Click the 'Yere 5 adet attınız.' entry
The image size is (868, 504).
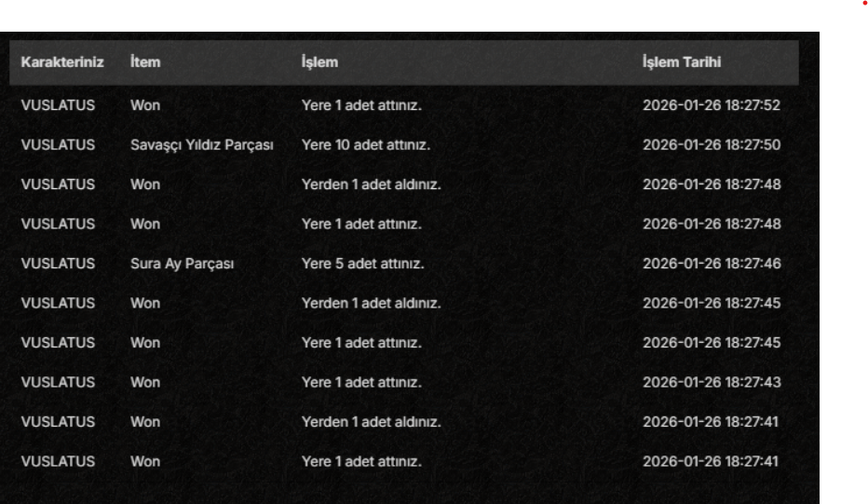(x=362, y=264)
